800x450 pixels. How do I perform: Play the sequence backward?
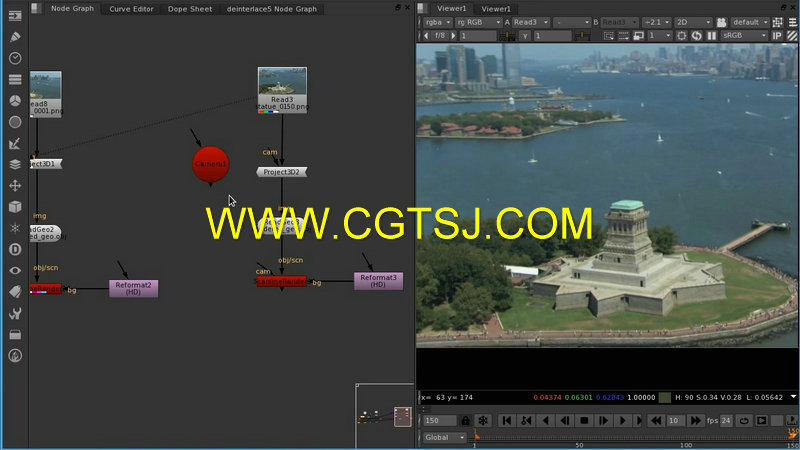[x=545, y=421]
